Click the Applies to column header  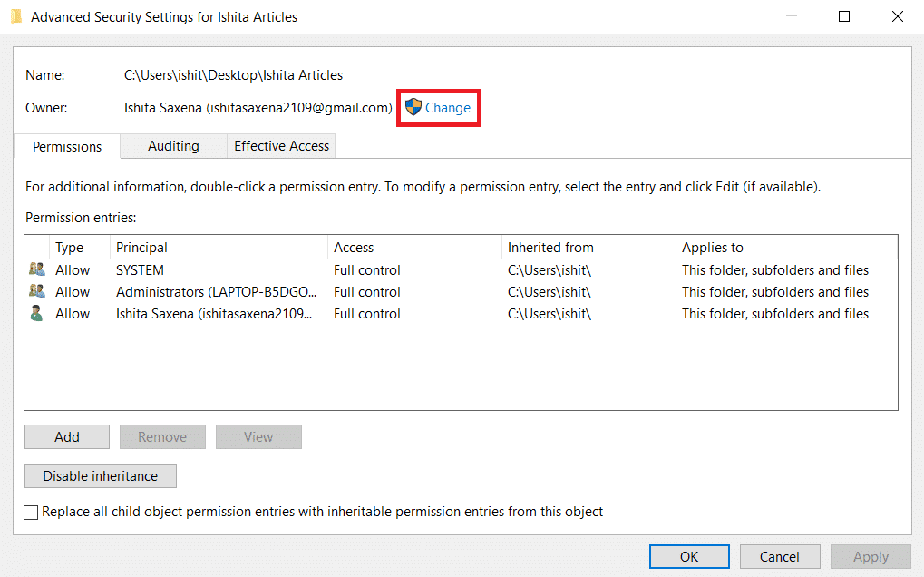pos(713,247)
